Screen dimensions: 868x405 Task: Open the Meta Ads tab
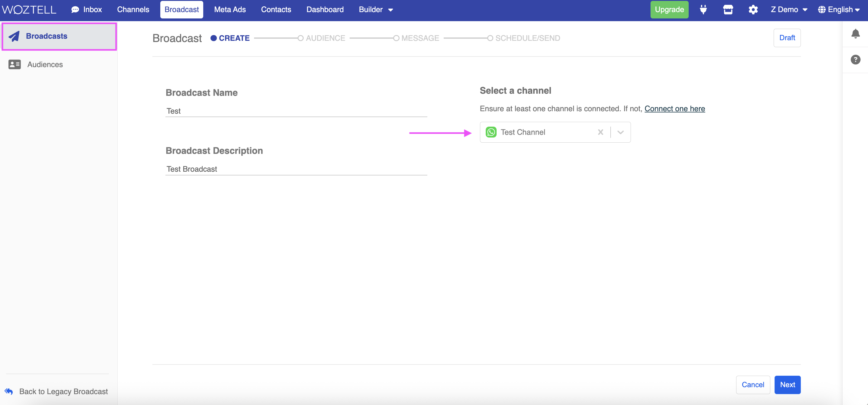click(x=230, y=9)
